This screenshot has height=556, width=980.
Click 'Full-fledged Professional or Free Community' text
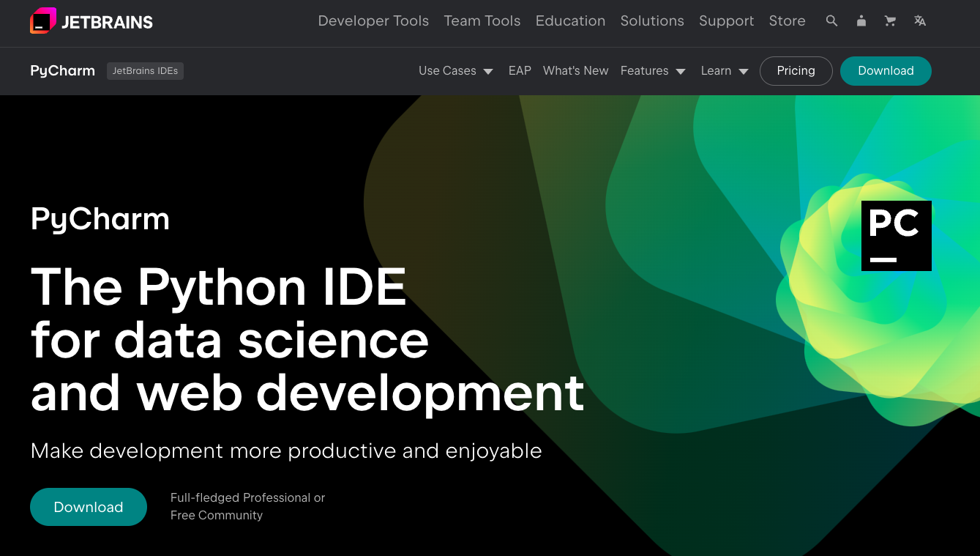coord(247,506)
